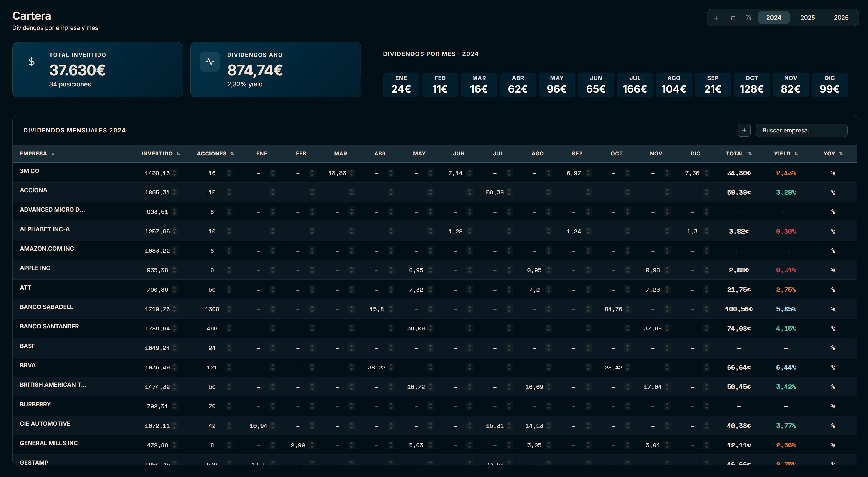
Task: Click ALPHABET INC-A yield 0,30%
Action: (x=786, y=232)
